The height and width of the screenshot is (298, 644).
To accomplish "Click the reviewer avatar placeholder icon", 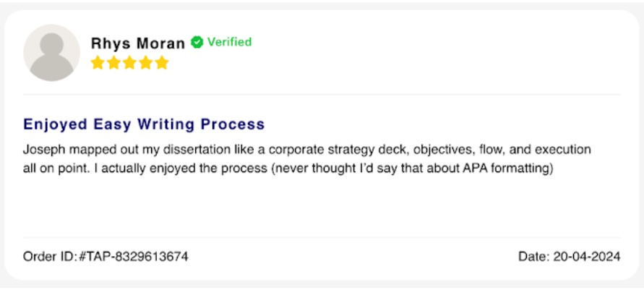I will pos(51,53).
